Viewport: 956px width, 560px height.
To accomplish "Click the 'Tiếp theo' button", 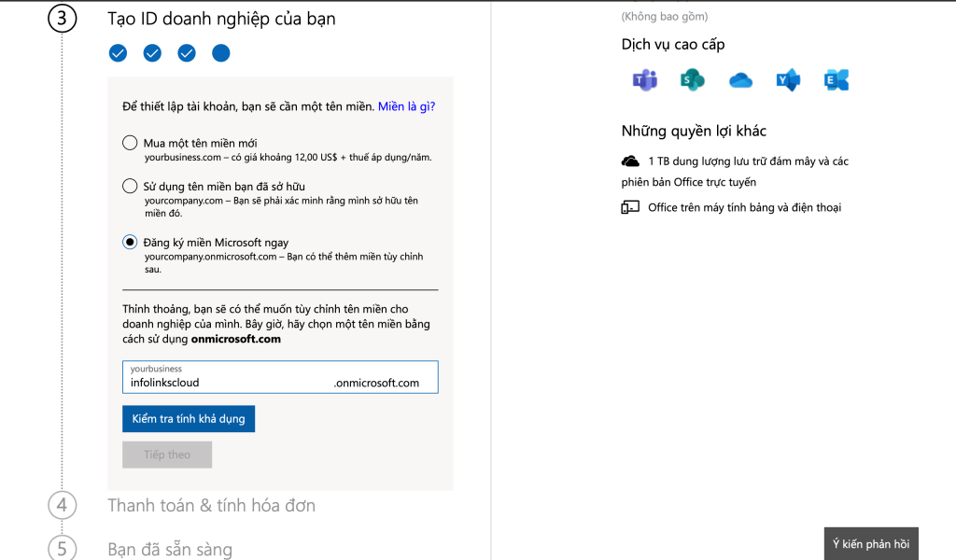I will 167,455.
